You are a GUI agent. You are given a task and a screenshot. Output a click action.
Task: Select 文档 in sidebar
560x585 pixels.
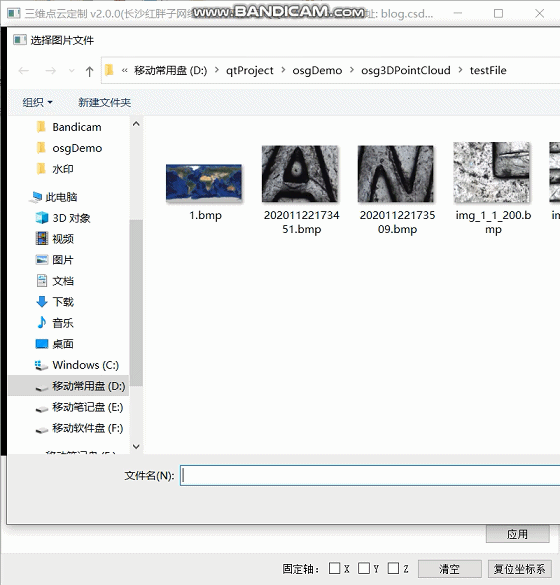pyautogui.click(x=54, y=281)
